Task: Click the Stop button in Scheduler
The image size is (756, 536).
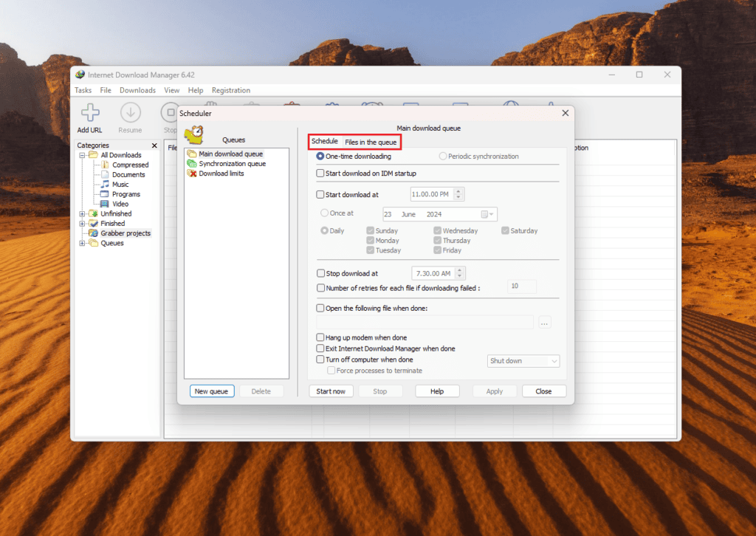Action: pos(380,391)
